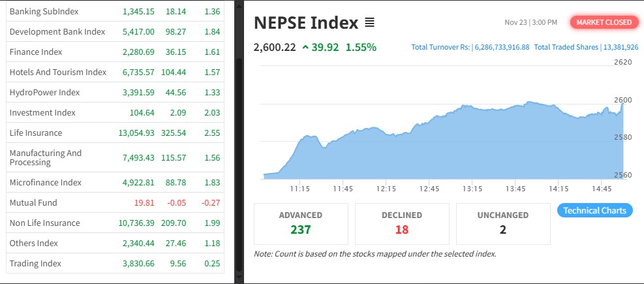Click the Market Closed status badge
The image size is (644, 284).
[604, 22]
